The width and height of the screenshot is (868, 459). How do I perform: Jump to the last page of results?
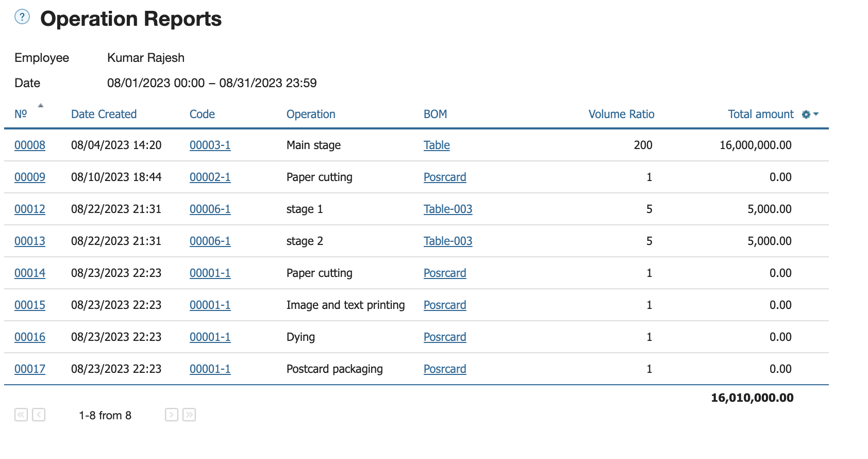[189, 415]
